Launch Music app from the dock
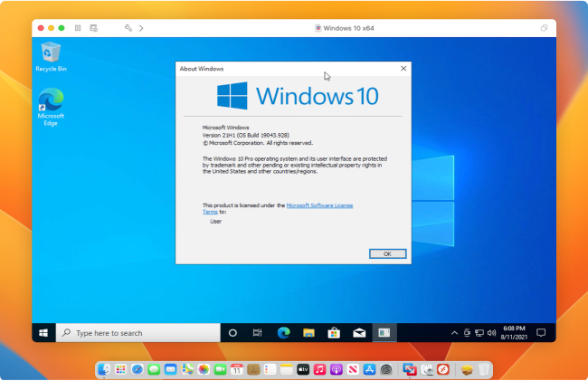This screenshot has height=381, width=588. pyautogui.click(x=319, y=370)
